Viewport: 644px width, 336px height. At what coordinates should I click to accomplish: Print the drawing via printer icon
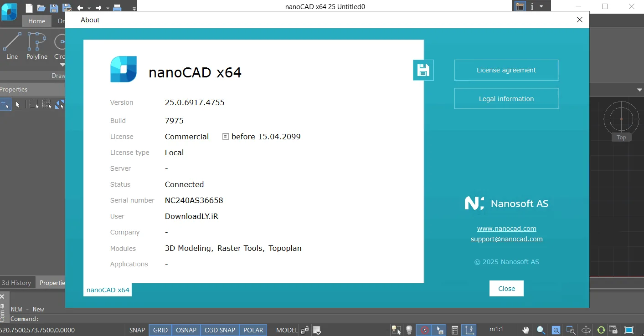pos(117,7)
